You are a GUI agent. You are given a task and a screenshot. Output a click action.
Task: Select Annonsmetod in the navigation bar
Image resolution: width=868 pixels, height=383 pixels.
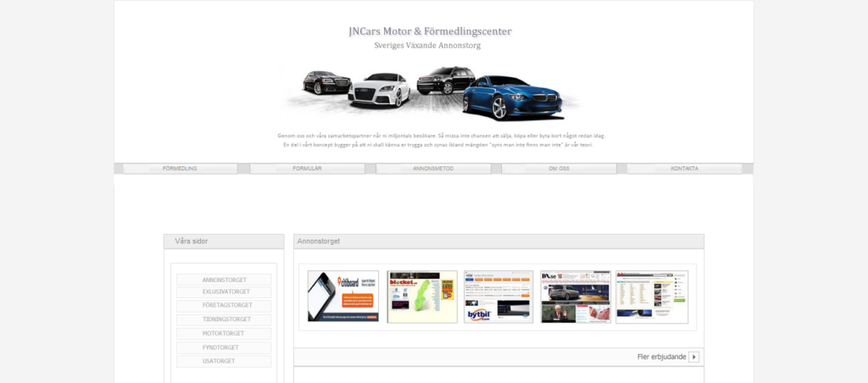tap(433, 169)
